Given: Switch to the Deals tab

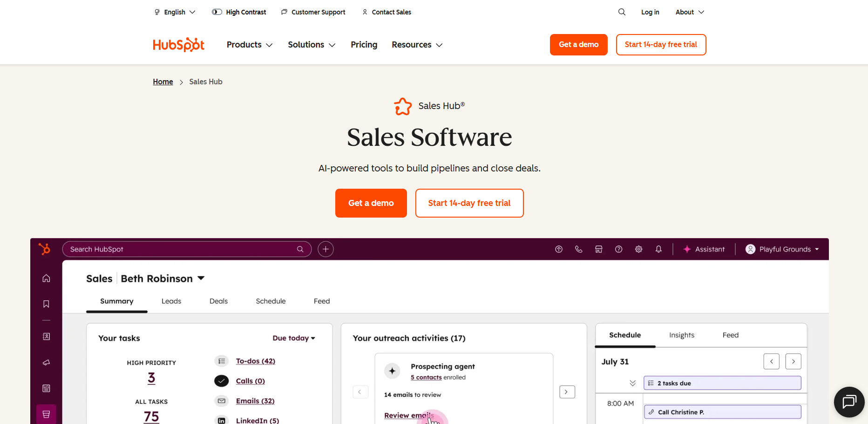Looking at the screenshot, I should pyautogui.click(x=218, y=301).
